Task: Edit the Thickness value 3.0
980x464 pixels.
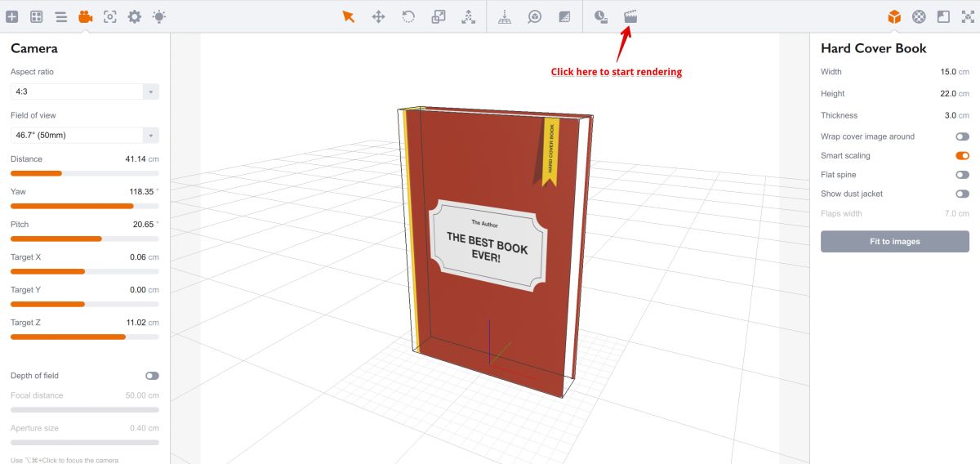Action: click(951, 115)
